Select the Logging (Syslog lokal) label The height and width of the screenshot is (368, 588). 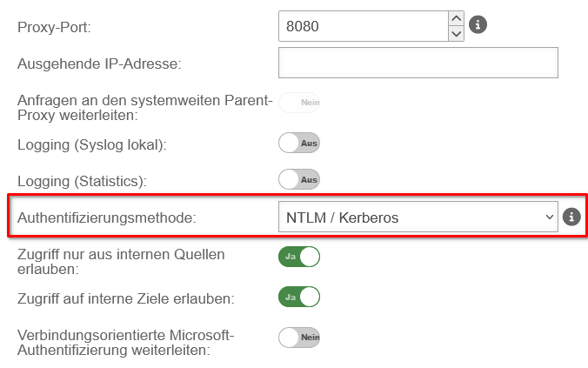pyautogui.click(x=91, y=144)
